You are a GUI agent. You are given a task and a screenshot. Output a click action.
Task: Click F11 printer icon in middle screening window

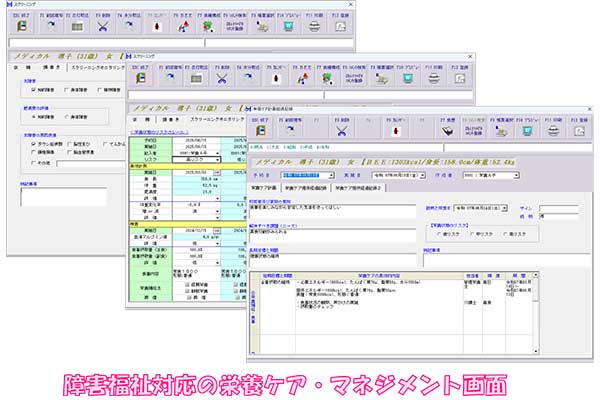(x=434, y=78)
